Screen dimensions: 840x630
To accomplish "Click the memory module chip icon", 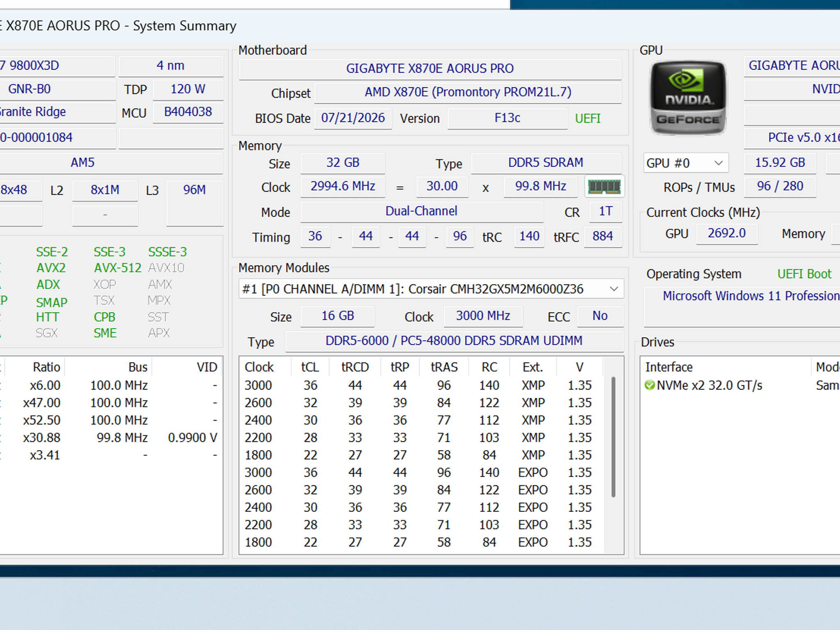I will click(604, 187).
